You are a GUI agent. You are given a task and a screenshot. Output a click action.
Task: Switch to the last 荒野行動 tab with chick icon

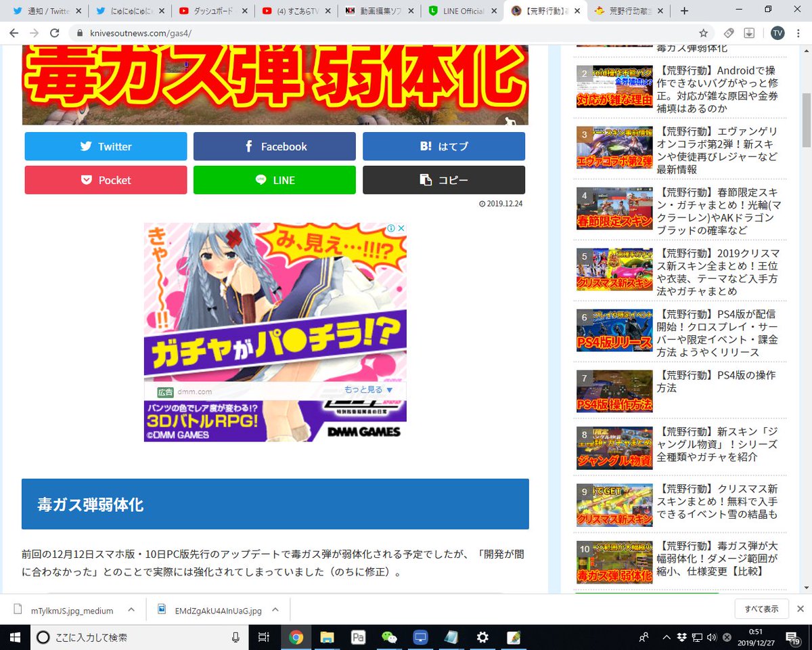[x=629, y=11]
